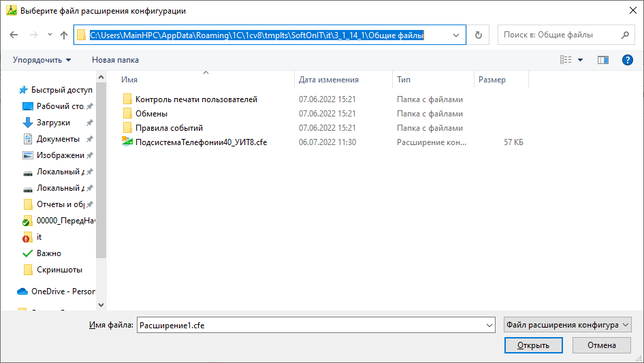644x363 pixels.
Task: Click the Back navigation arrow
Action: [14, 35]
